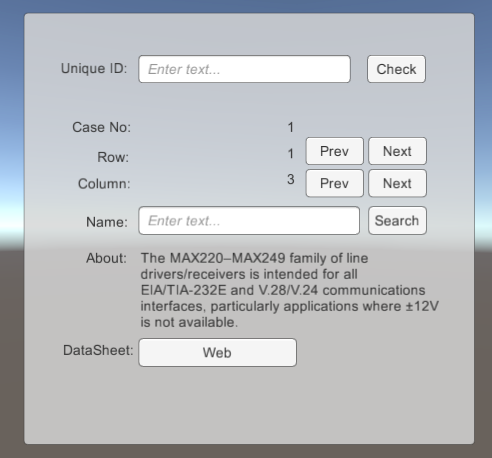This screenshot has height=458, width=492.
Task: Click the Row label
Action: click(113, 157)
